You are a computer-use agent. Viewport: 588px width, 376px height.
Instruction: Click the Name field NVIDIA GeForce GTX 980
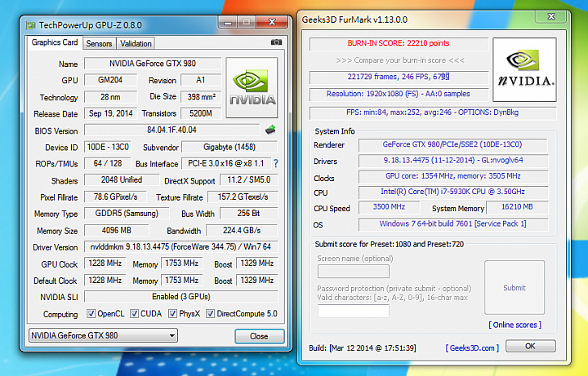pyautogui.click(x=153, y=64)
